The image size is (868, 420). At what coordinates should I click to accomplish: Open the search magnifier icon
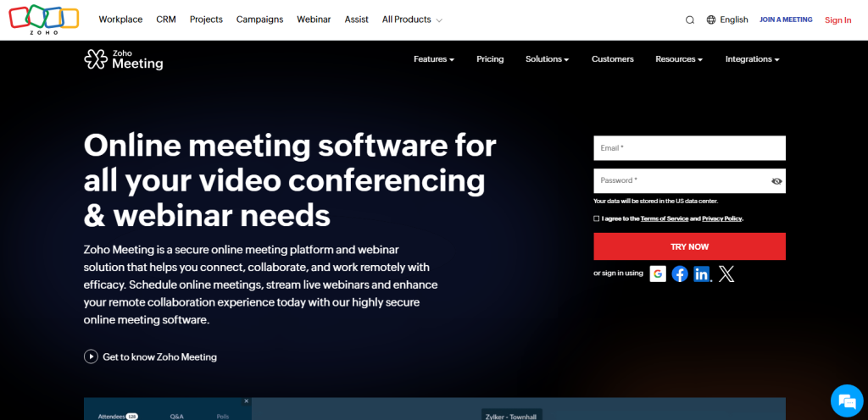(x=690, y=19)
